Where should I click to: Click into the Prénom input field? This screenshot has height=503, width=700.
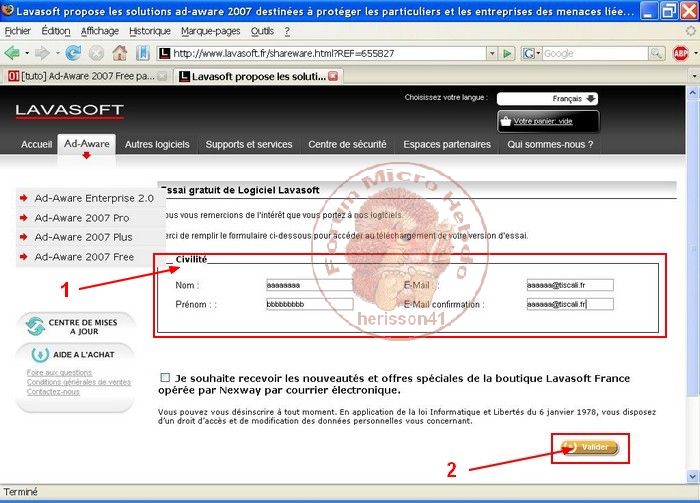pos(309,304)
